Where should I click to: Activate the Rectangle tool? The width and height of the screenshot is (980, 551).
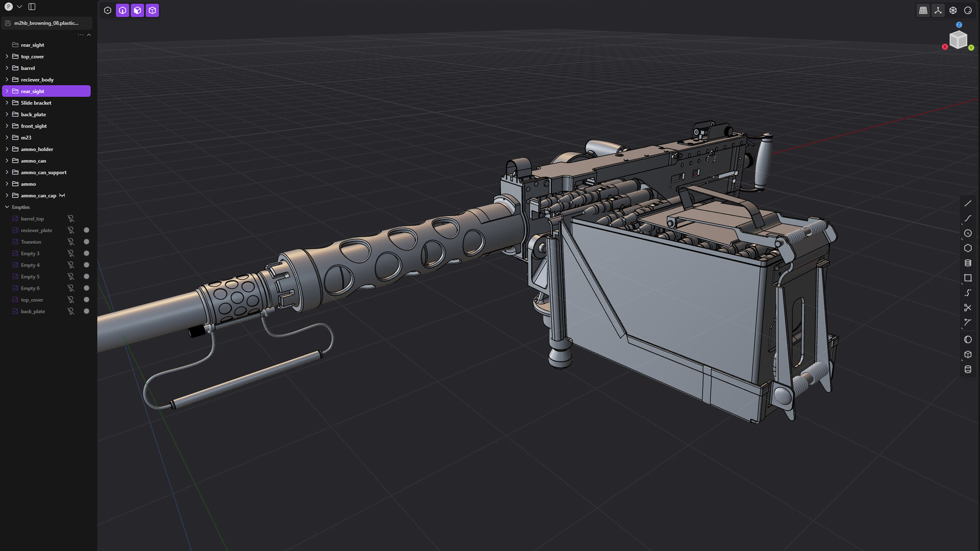point(968,278)
